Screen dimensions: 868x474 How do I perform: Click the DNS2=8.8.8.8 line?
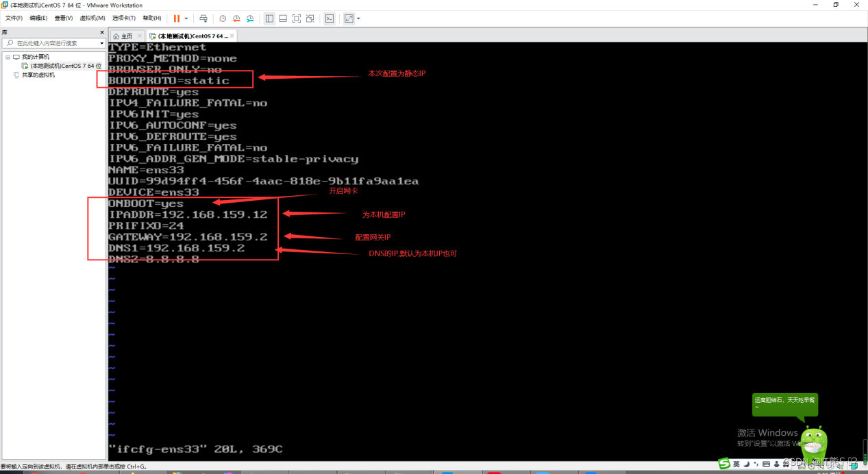[153, 260]
